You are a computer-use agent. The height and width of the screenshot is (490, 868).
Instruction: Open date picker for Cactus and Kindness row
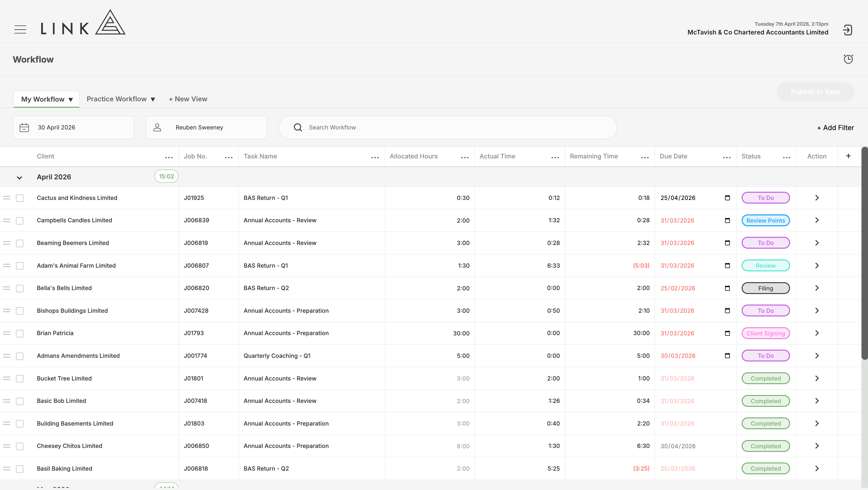(727, 198)
